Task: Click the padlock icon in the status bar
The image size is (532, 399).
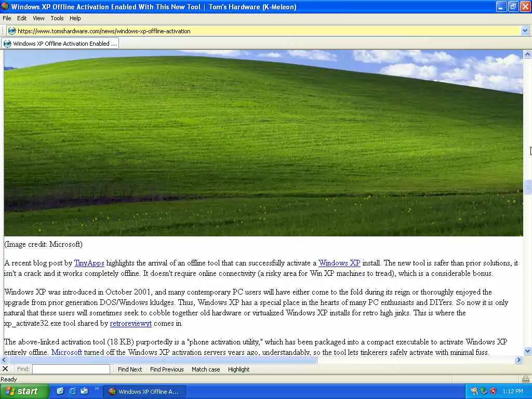Action: pos(525,379)
